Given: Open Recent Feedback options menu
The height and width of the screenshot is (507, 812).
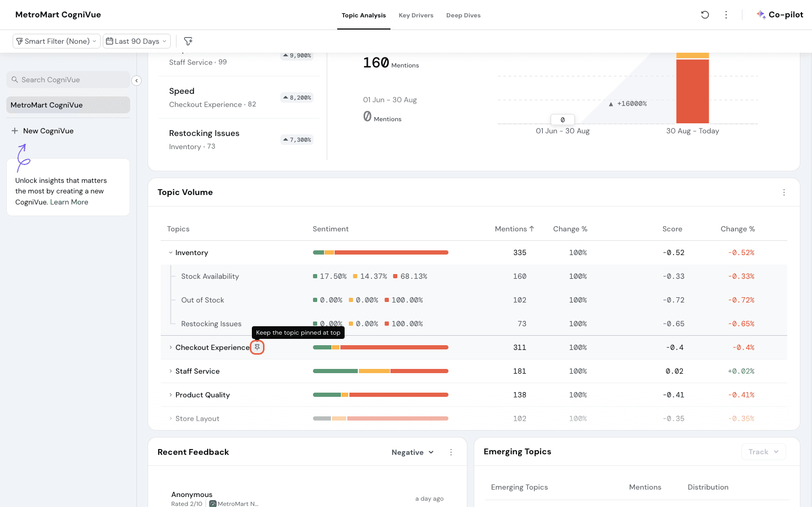Looking at the screenshot, I should [451, 452].
